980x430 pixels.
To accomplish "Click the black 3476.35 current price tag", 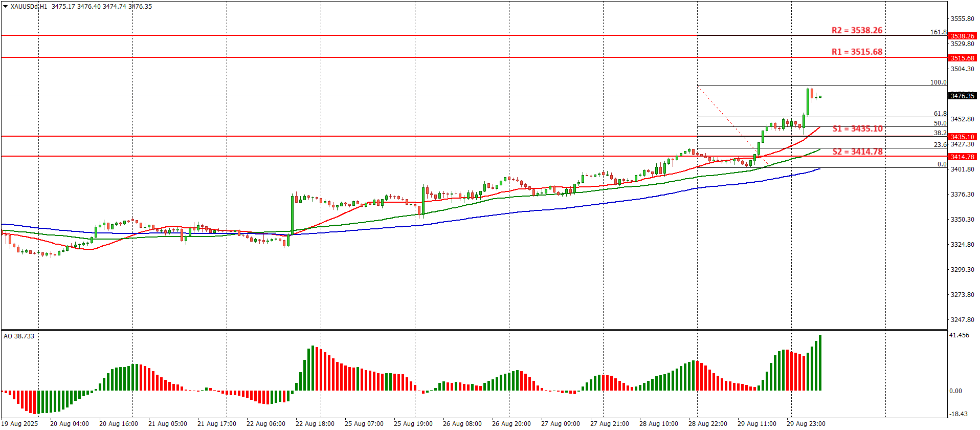I will 962,96.
